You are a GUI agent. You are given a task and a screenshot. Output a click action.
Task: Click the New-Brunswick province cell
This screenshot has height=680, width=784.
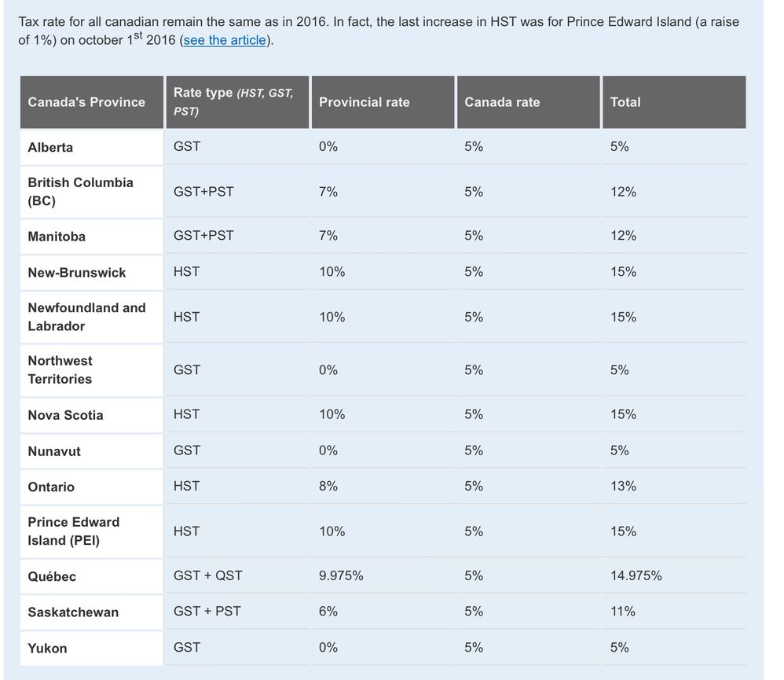tap(77, 273)
